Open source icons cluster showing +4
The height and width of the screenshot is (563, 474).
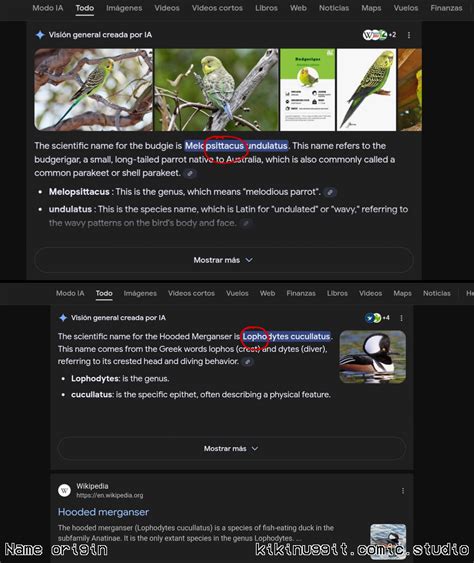[x=377, y=318]
